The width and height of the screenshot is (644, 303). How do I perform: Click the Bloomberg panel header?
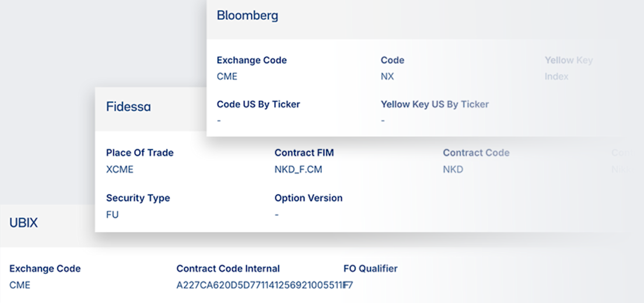(247, 16)
